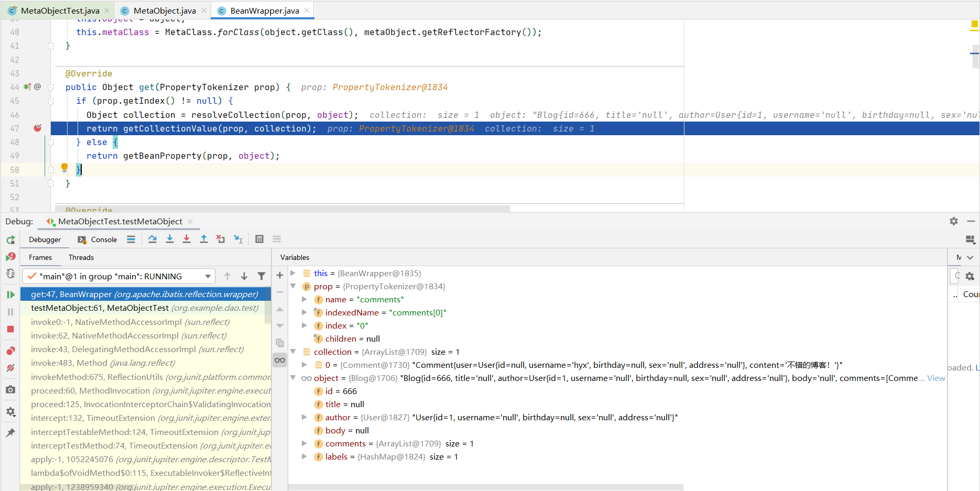
Task: Expand the author User@1827 field
Action: tap(304, 417)
